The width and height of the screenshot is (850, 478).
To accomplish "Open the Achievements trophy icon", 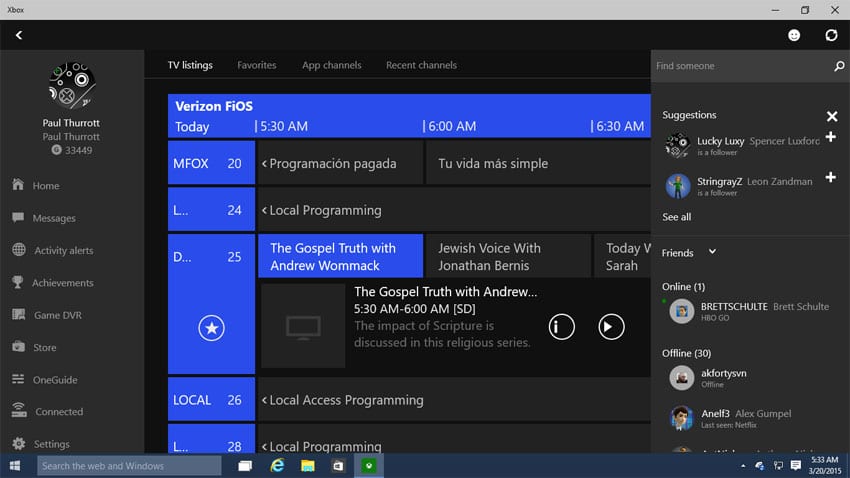I will [x=18, y=283].
